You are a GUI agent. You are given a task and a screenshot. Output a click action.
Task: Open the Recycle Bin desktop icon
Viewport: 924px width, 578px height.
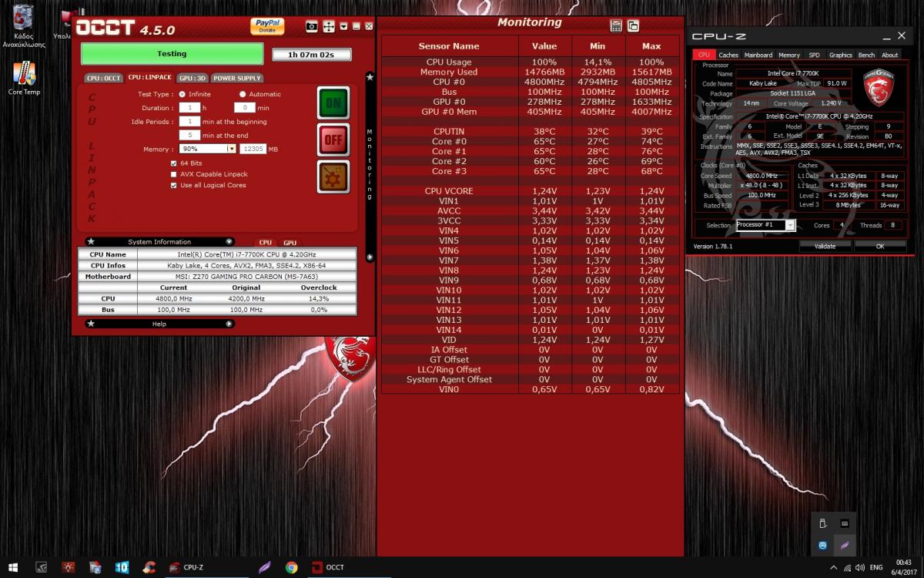(x=24, y=26)
